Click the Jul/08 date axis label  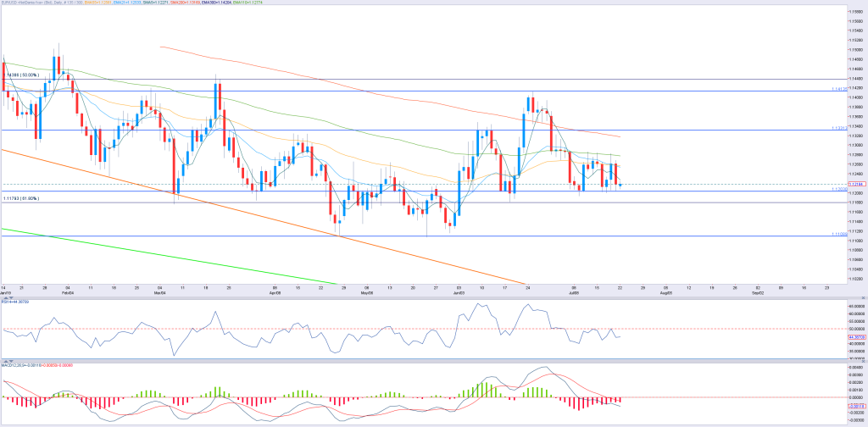pos(575,292)
